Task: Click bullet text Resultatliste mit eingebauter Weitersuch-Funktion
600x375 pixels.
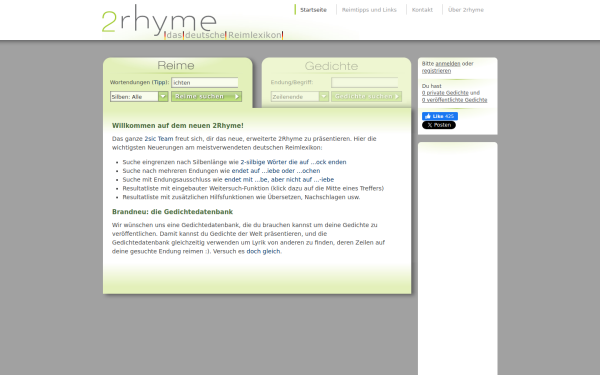Action: tap(253, 188)
